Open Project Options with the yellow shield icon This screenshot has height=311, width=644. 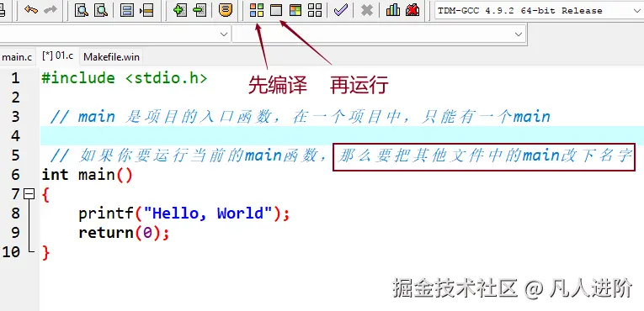[x=225, y=10]
